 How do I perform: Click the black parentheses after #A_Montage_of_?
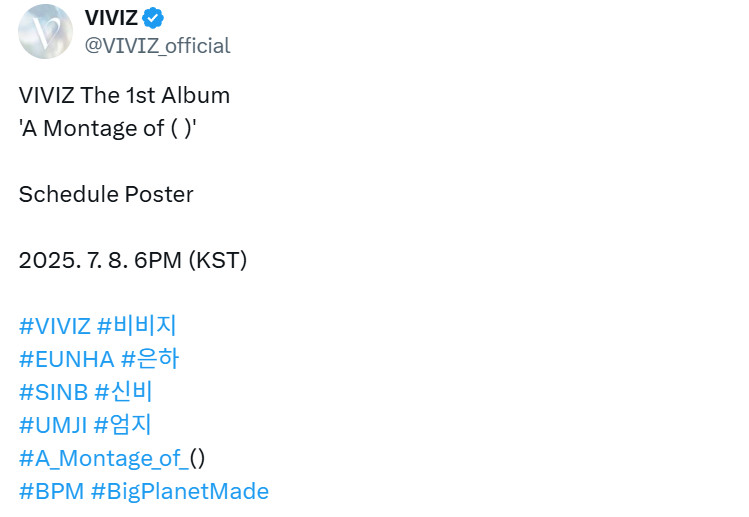197,458
